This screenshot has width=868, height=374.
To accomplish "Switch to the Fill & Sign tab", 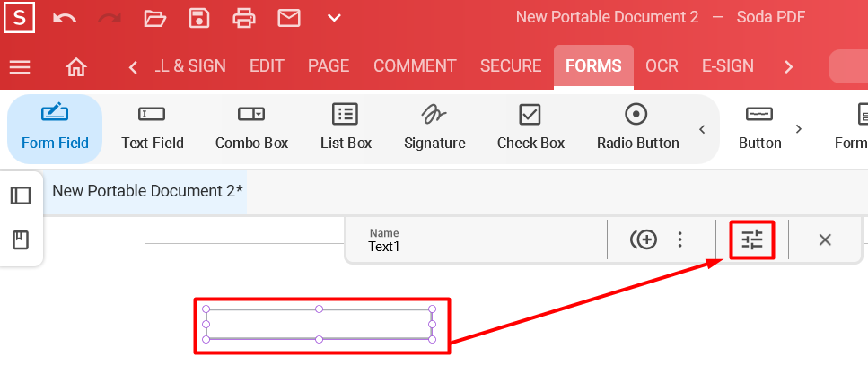I will (x=190, y=66).
